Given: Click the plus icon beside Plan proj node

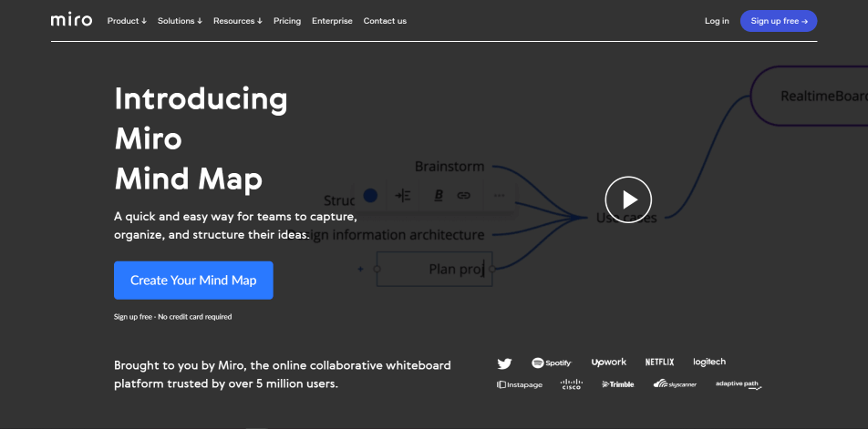Looking at the screenshot, I should [360, 270].
